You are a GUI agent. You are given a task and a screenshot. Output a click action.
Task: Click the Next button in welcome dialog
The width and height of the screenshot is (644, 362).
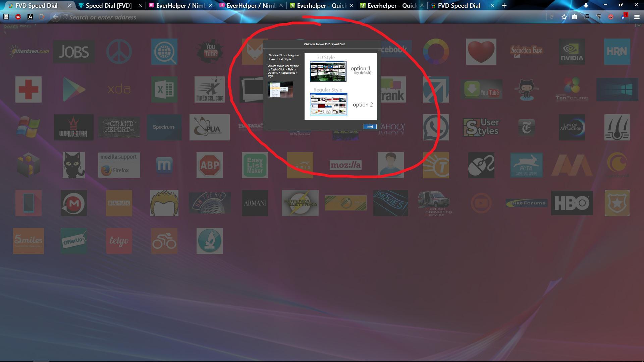(x=370, y=127)
